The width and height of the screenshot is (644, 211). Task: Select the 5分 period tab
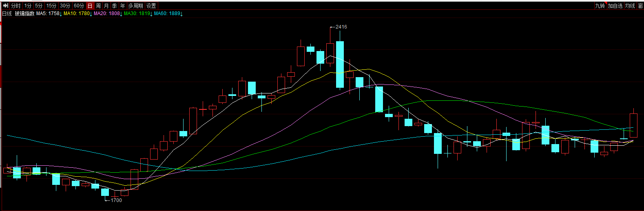tap(39, 6)
